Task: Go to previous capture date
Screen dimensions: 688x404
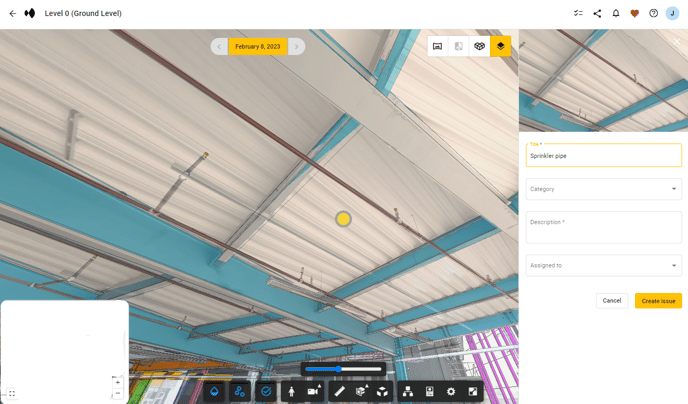Action: 219,46
